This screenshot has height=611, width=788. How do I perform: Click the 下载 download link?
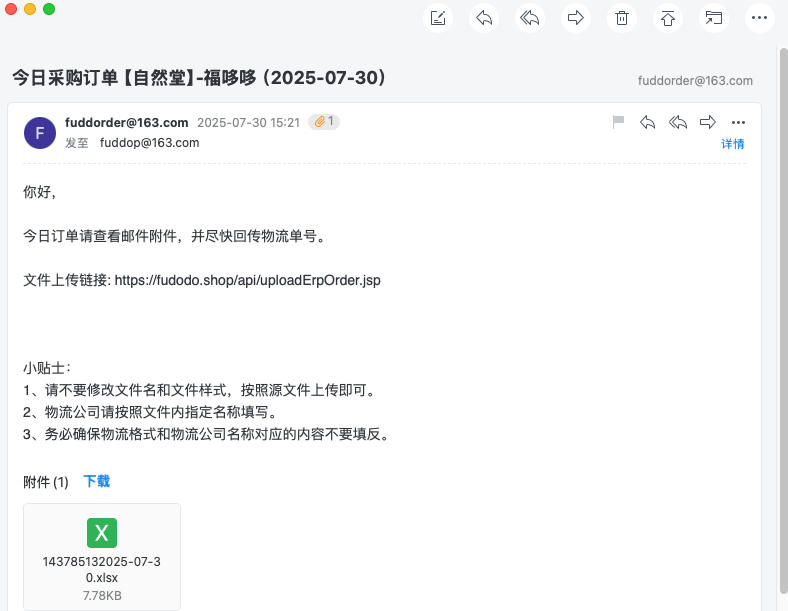(x=97, y=481)
